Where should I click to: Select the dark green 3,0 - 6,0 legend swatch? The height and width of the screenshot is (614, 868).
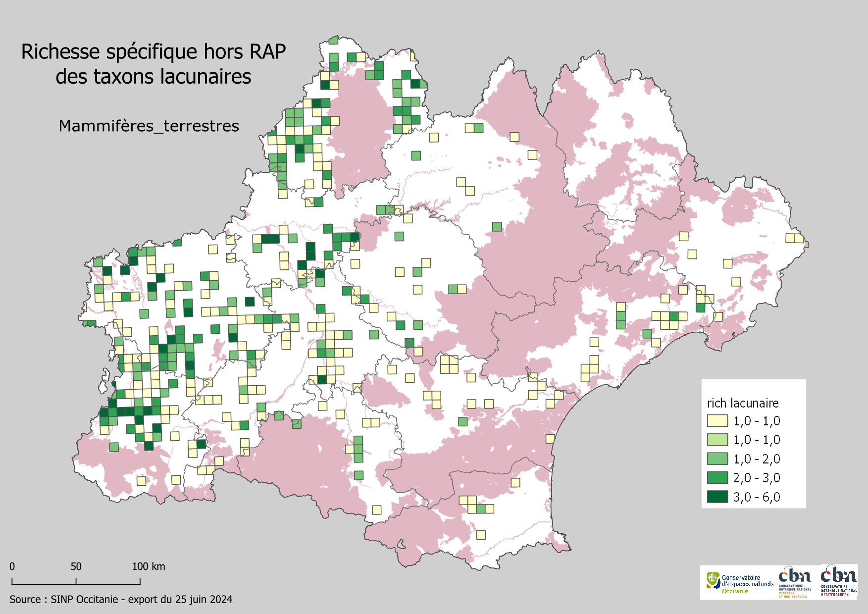717,497
